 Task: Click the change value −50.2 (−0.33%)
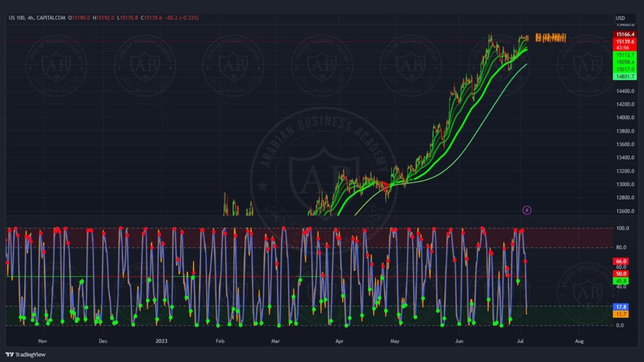pos(182,18)
